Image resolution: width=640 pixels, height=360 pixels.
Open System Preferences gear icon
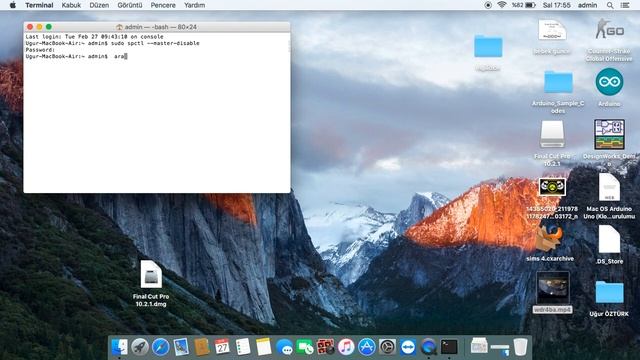pos(387,347)
